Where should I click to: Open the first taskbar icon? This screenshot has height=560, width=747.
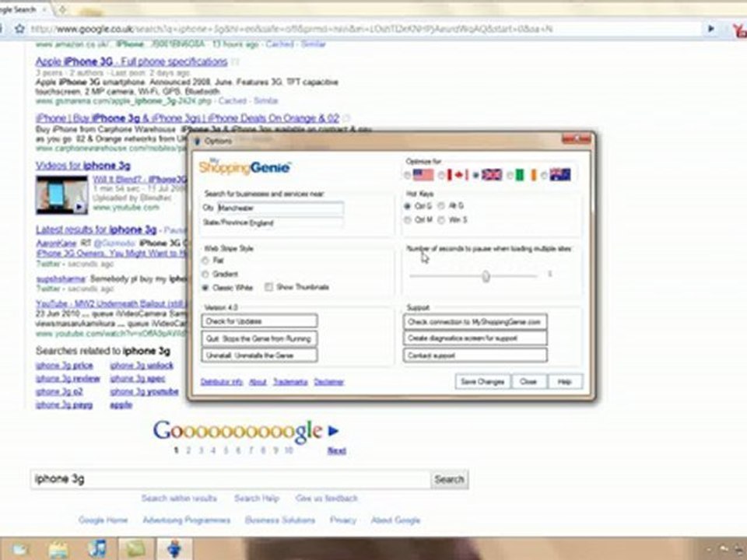coord(19,550)
